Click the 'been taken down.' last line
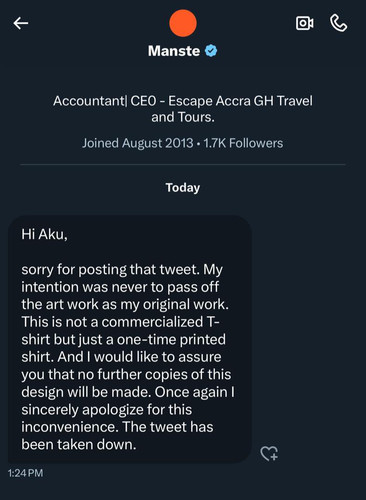366x500 pixels. pyautogui.click(x=79, y=444)
